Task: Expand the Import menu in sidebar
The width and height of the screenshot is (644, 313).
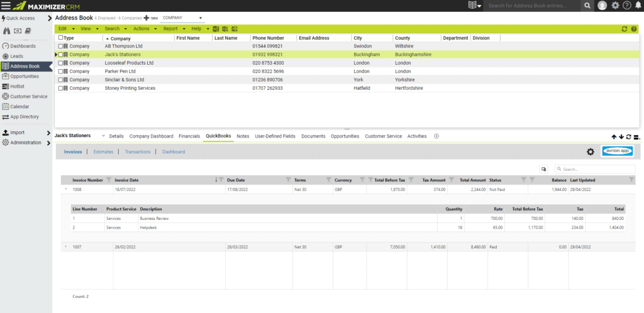Action: (x=48, y=133)
